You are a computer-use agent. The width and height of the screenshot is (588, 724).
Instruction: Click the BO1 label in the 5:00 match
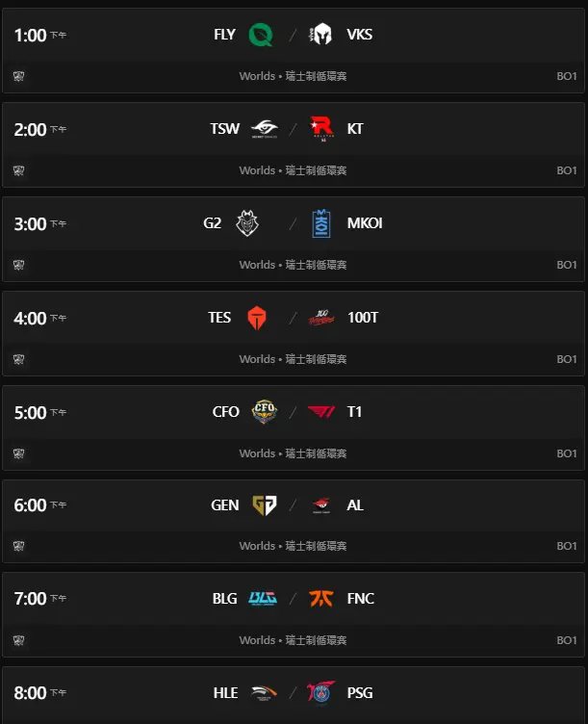(x=567, y=453)
